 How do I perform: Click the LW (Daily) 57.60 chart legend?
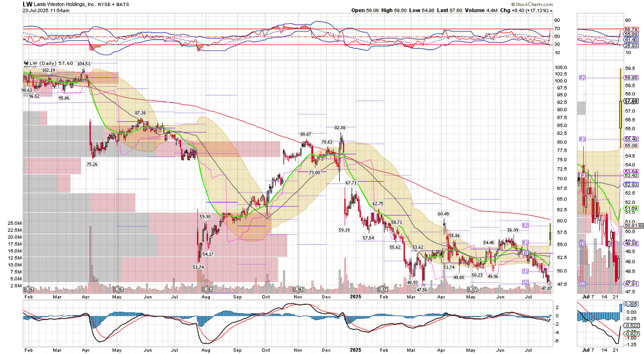point(48,63)
